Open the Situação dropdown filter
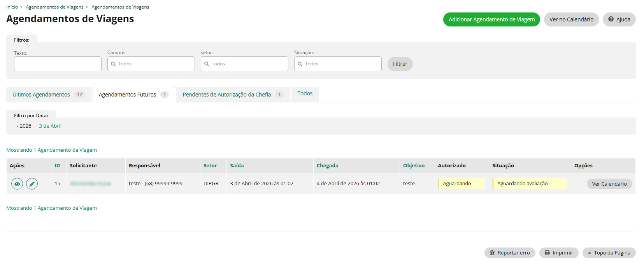 click(x=338, y=64)
